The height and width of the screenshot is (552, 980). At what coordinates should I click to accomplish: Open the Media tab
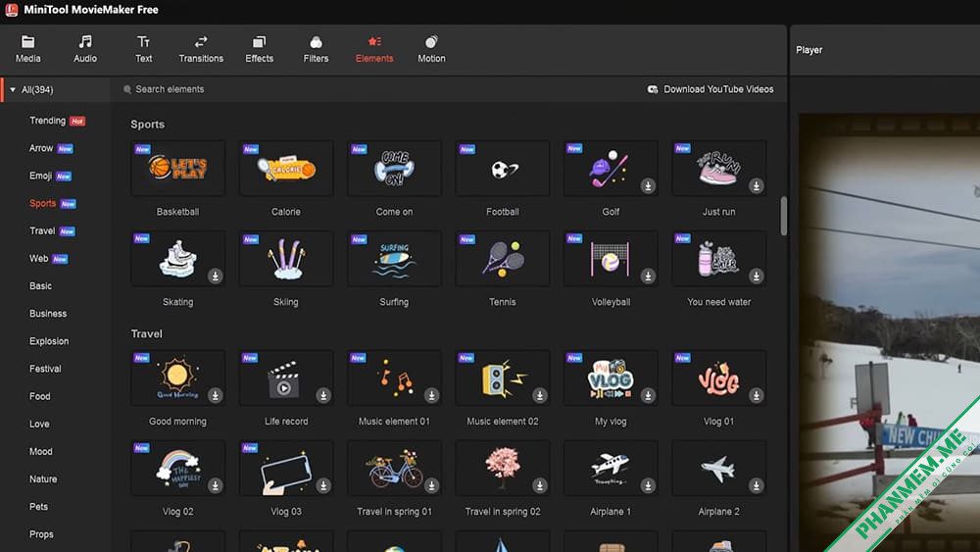[27, 49]
